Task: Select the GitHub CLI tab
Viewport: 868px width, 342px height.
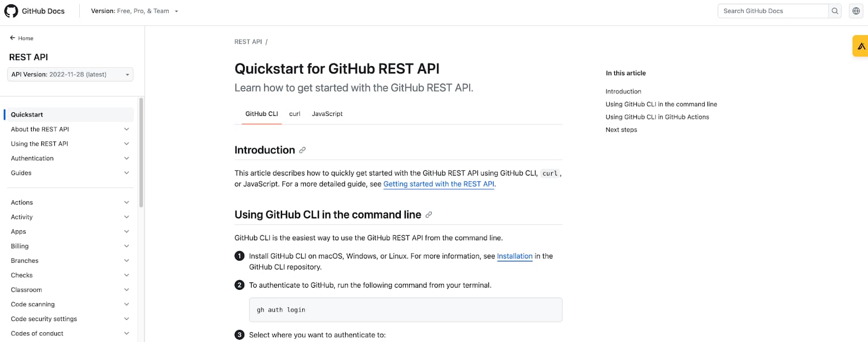Action: [x=261, y=114]
